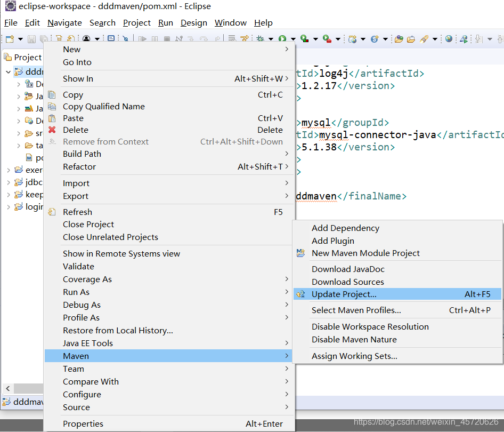Image resolution: width=504 pixels, height=432 pixels.
Task: Open the Project menu in menu bar
Action: (x=136, y=23)
